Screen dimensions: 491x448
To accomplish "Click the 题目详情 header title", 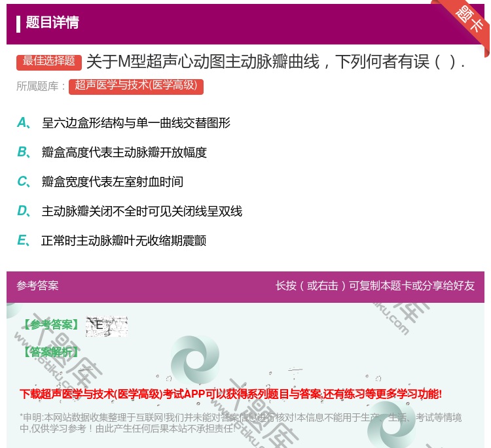I will (x=52, y=22).
